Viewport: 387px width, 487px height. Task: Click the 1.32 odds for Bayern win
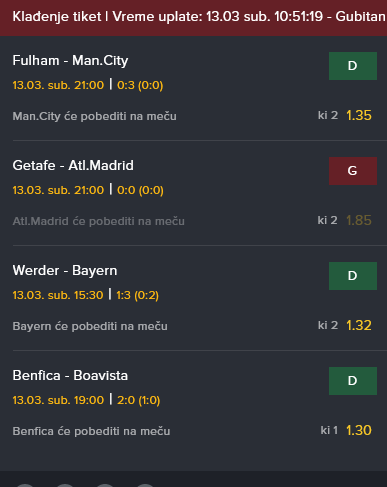pyautogui.click(x=359, y=325)
